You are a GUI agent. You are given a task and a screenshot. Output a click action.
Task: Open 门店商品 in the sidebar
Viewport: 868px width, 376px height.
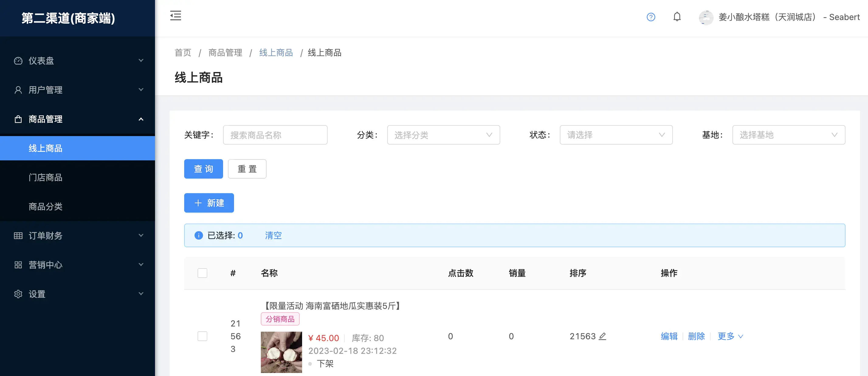pyautogui.click(x=46, y=177)
